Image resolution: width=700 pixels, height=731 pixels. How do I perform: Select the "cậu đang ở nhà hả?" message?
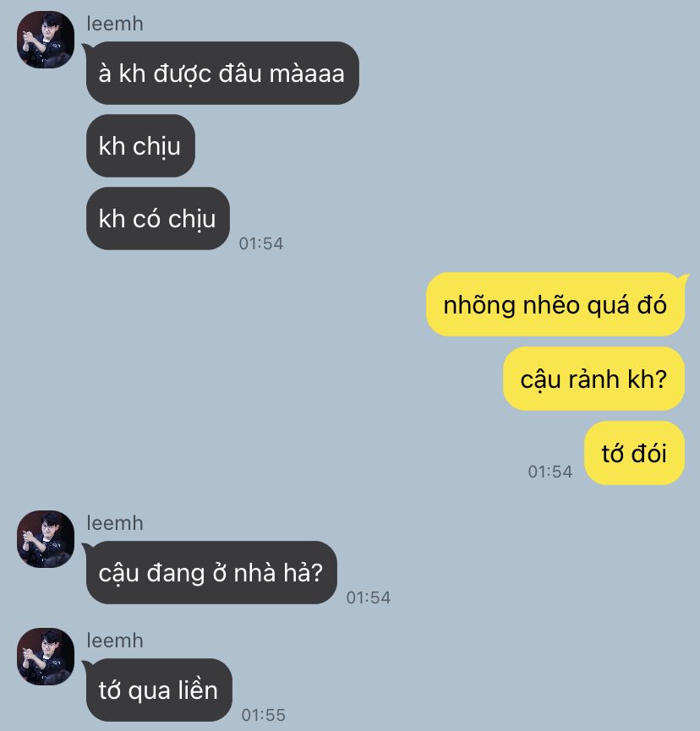(x=211, y=572)
